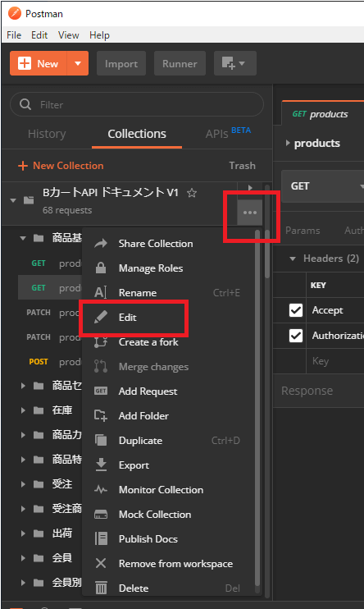Screen dimensions: 364x609
Task: Click the context menu vertical scrollbar
Action: point(257,408)
